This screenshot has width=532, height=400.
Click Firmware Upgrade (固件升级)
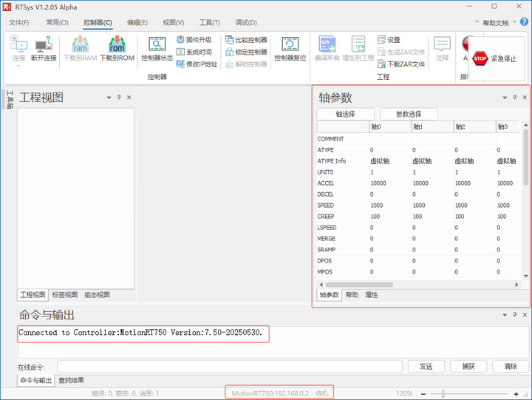[194, 40]
